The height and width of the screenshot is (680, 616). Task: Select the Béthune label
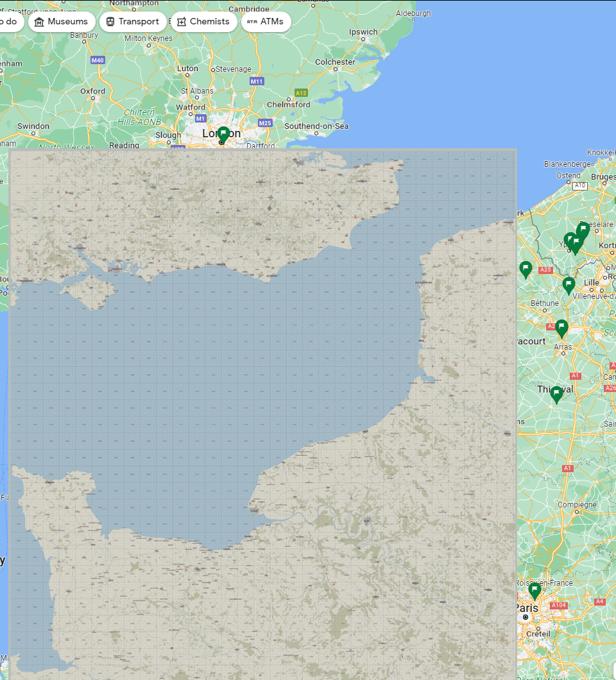click(545, 303)
